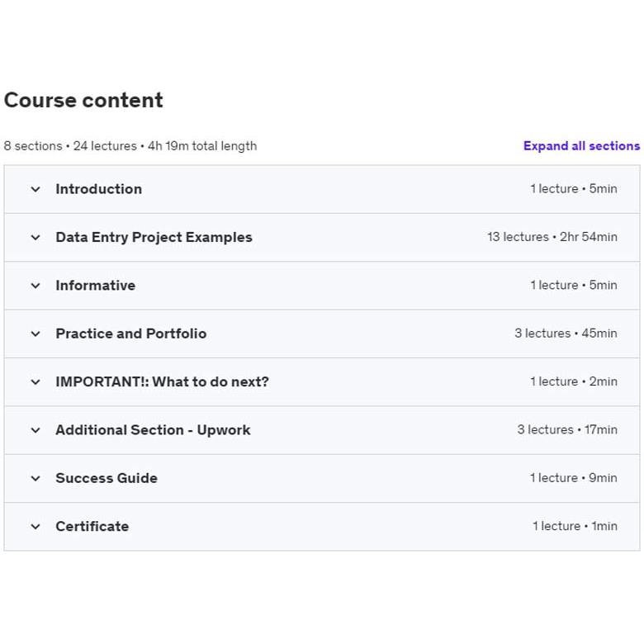Expand the Certificate section title
644x644 pixels.
(x=92, y=527)
